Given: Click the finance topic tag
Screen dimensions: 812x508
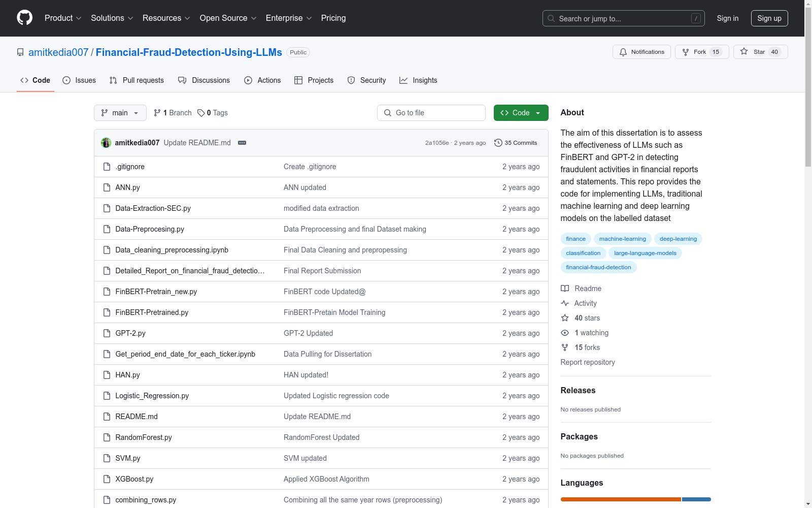Looking at the screenshot, I should point(576,239).
